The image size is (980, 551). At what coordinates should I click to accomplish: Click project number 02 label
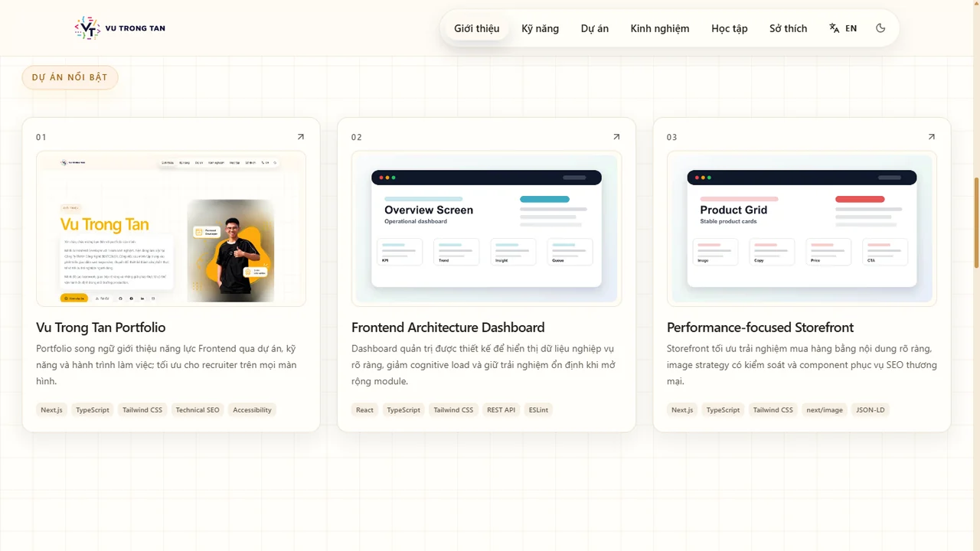(x=357, y=137)
